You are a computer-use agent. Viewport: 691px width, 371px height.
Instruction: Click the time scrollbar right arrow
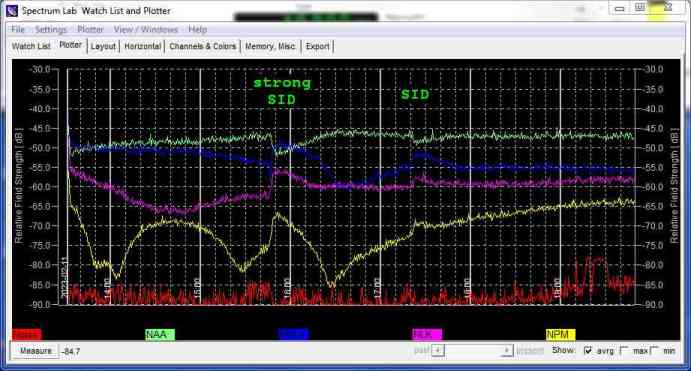click(x=507, y=351)
